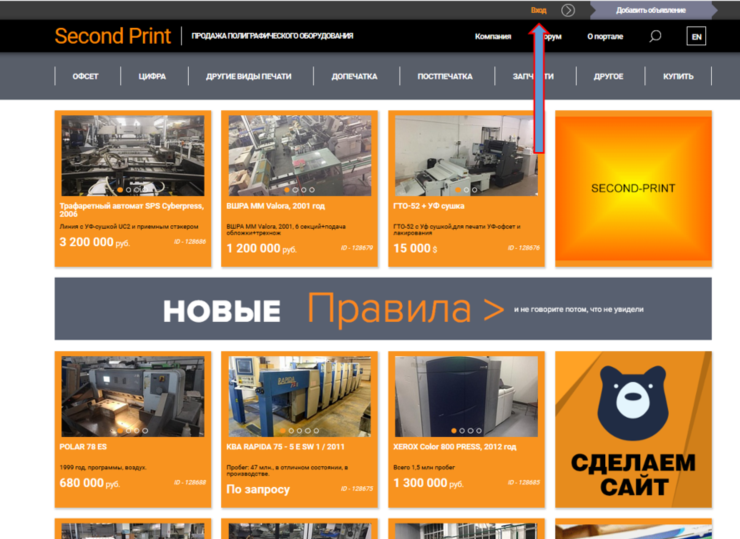Click the orange SECOND-PRINT banner square

pyautogui.click(x=633, y=188)
